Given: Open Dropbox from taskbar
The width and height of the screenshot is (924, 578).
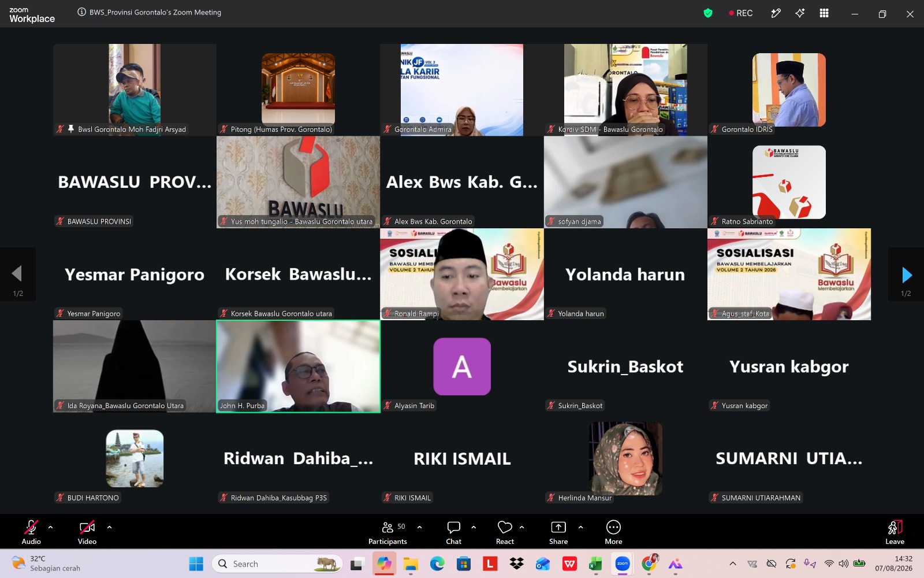Looking at the screenshot, I should point(516,564).
